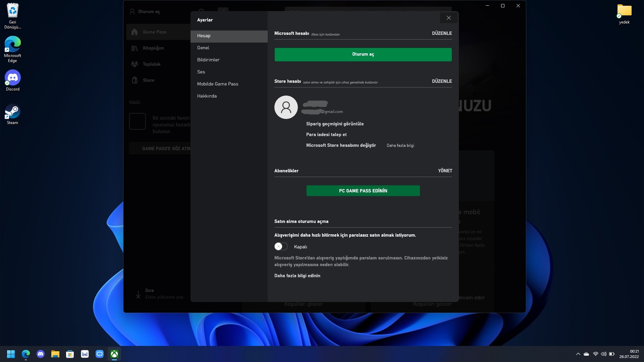Click YÖNET next to Abonelikler
Viewport: 644px width, 362px height.
[445, 171]
